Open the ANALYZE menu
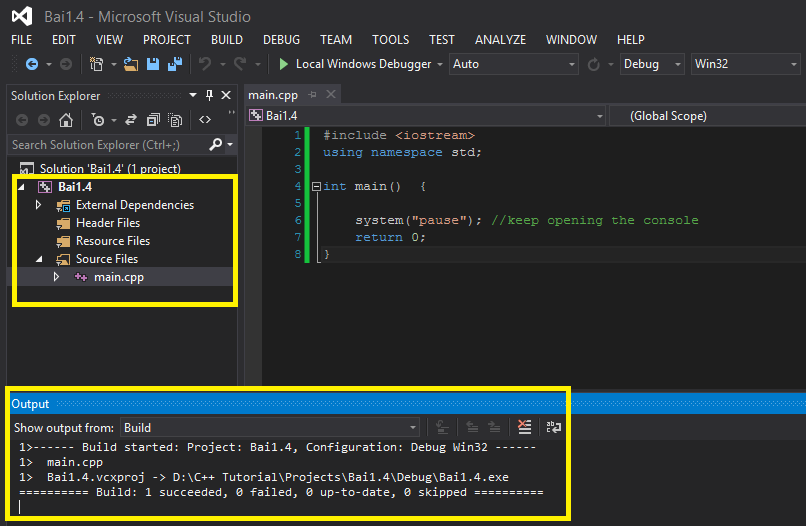Image resolution: width=806 pixels, height=526 pixels. coord(500,40)
